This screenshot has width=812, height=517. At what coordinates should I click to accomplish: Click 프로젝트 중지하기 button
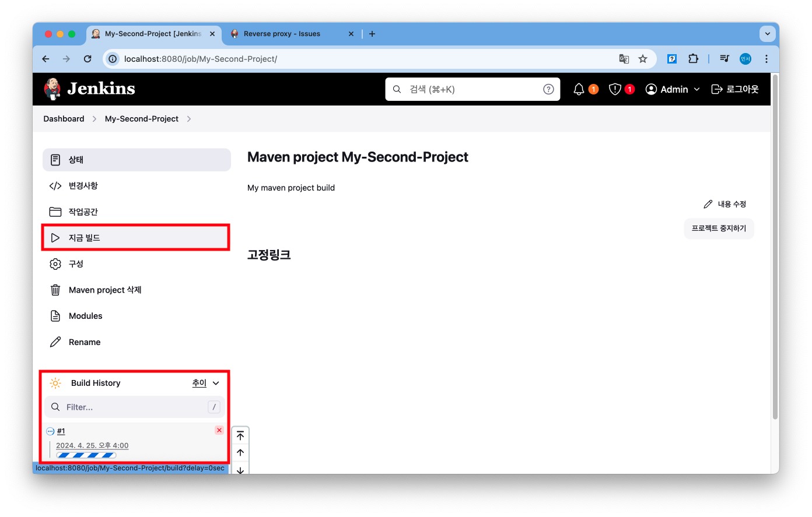719,228
